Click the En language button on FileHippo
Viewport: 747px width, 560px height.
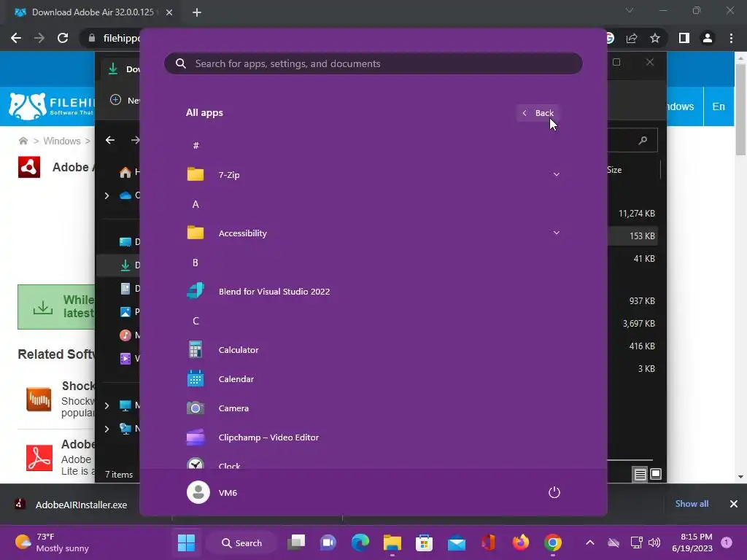719,106
